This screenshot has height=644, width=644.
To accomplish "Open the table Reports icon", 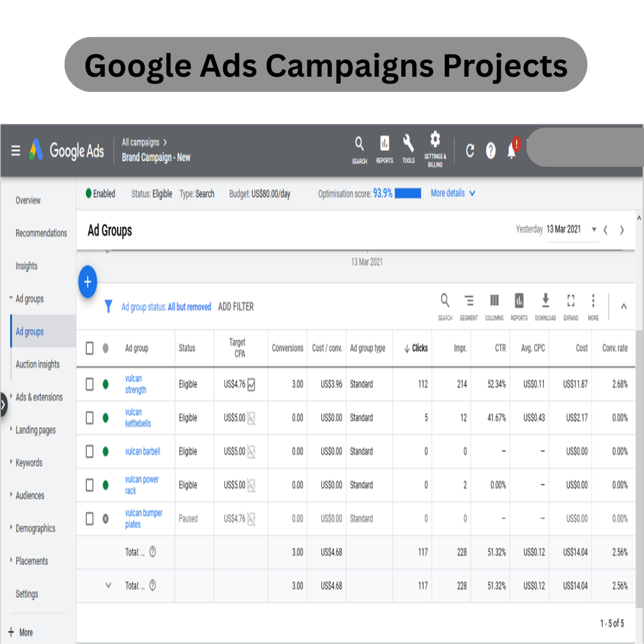I will point(519,307).
